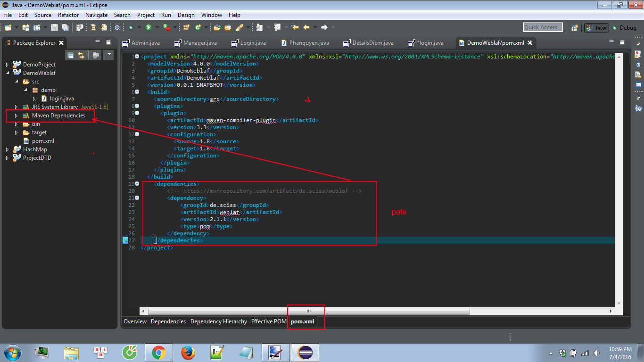
Task: Select the bin folder in Package Explorer
Action: (36, 124)
